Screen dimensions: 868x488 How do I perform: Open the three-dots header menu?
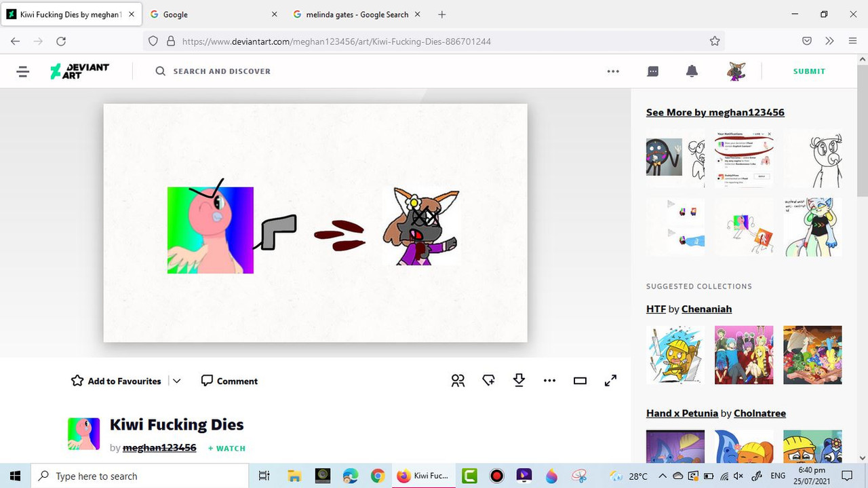pos(613,71)
